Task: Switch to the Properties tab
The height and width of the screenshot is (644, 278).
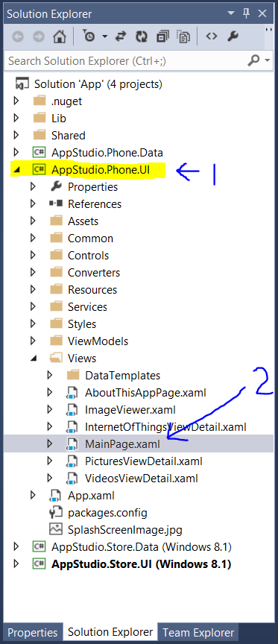Action: (33, 633)
